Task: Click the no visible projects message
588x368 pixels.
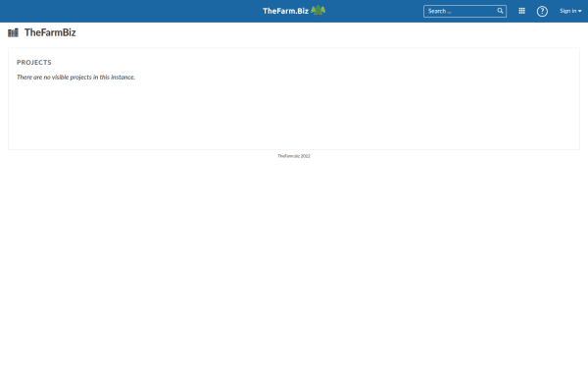Action: click(76, 77)
